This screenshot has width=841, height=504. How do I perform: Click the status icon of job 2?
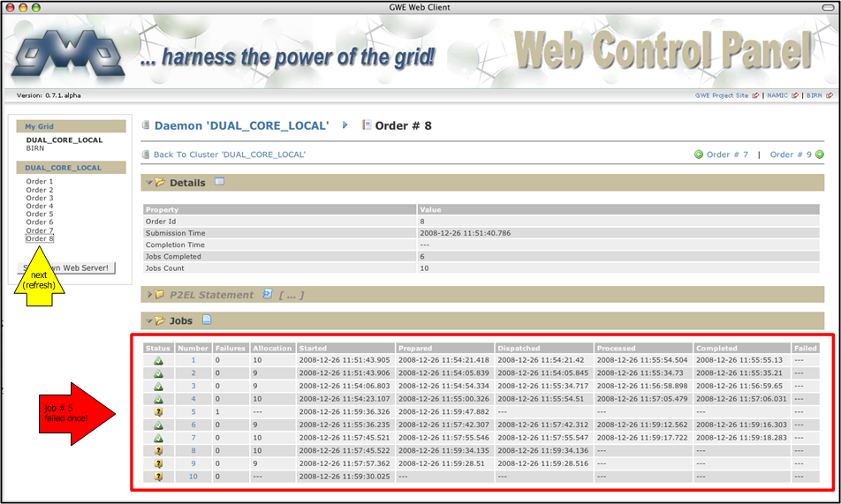(158, 373)
